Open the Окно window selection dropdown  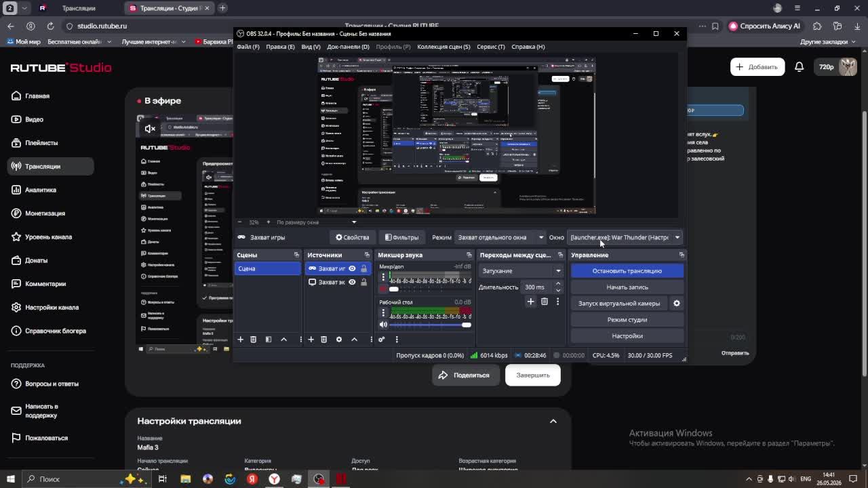click(x=625, y=237)
